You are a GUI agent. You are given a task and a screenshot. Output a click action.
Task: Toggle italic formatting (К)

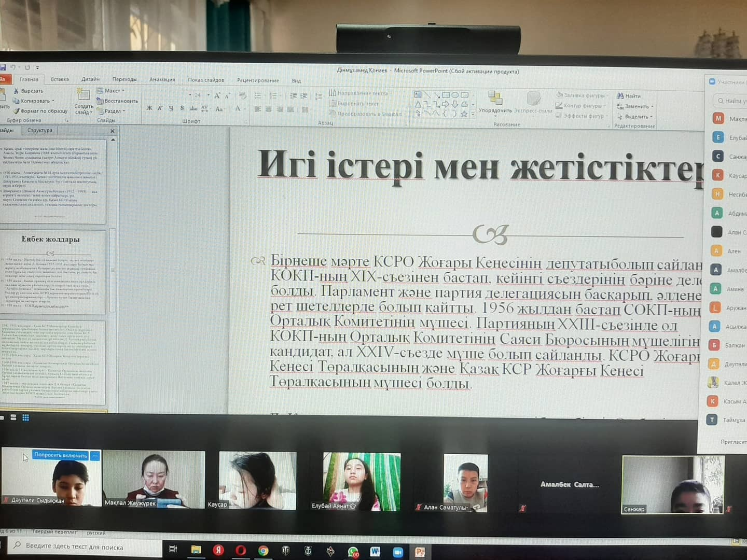point(160,108)
